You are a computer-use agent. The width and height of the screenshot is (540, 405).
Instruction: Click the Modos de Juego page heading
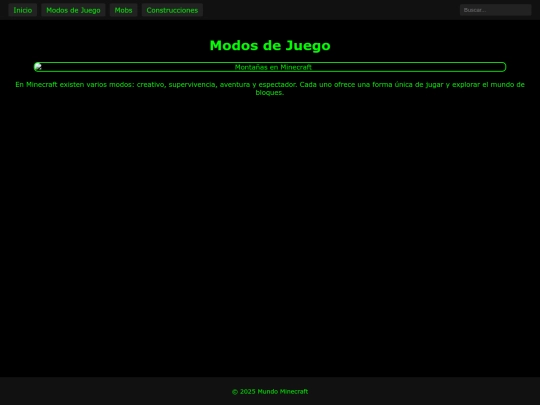point(270,45)
